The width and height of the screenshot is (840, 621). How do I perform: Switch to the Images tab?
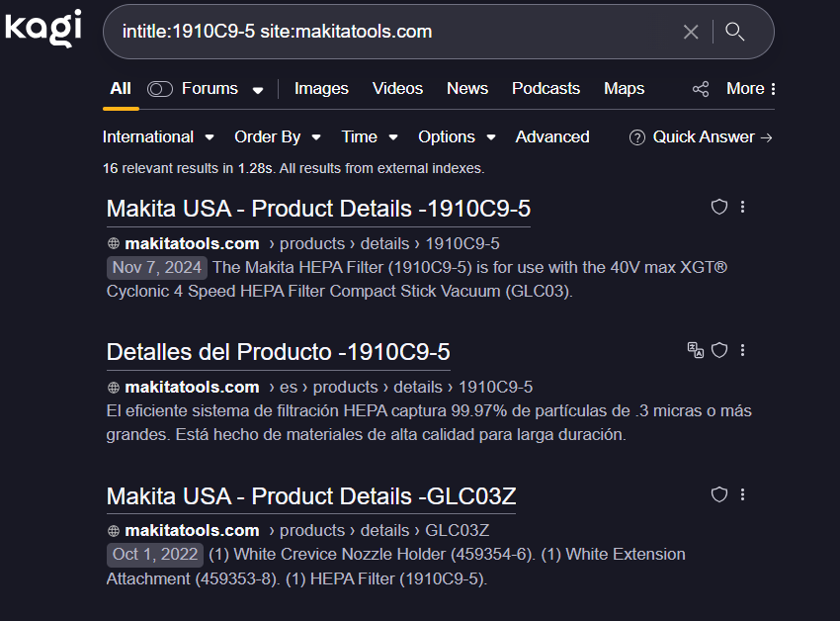(321, 88)
